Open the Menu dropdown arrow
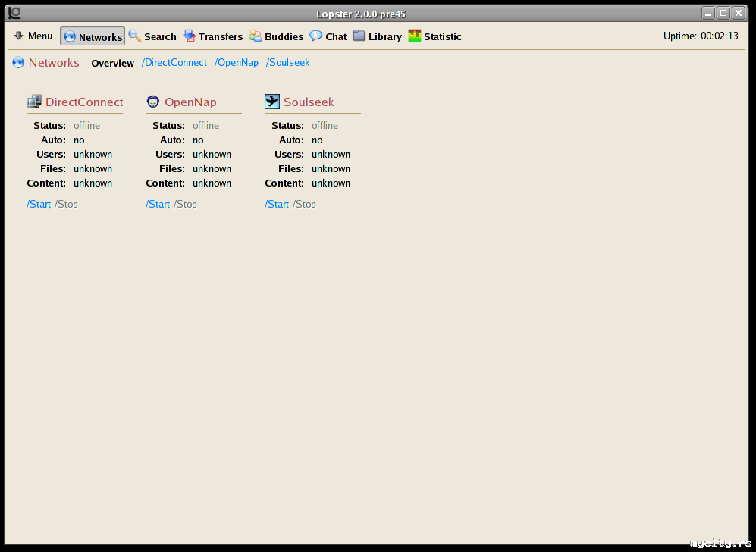This screenshot has width=756, height=552. click(19, 36)
